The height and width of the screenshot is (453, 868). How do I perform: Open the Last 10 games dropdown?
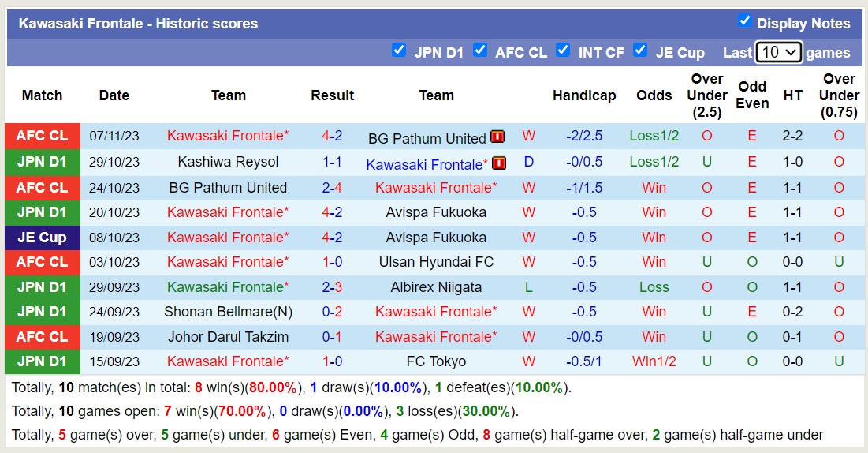(x=778, y=52)
